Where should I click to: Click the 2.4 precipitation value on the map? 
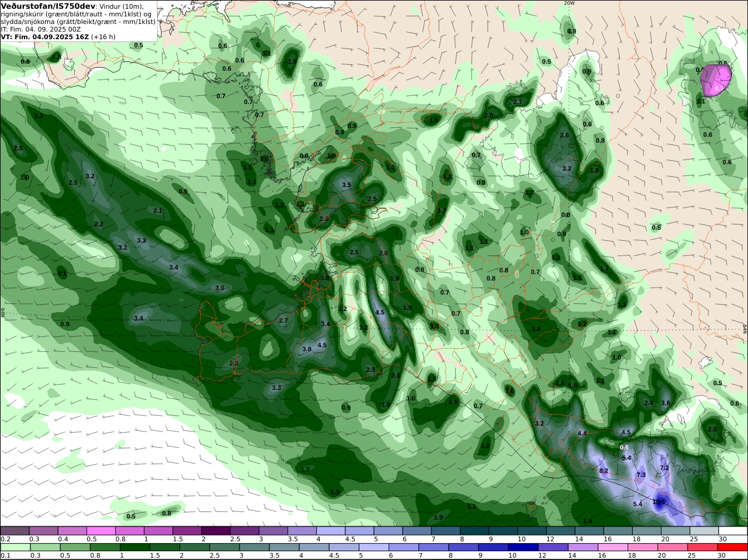(649, 403)
